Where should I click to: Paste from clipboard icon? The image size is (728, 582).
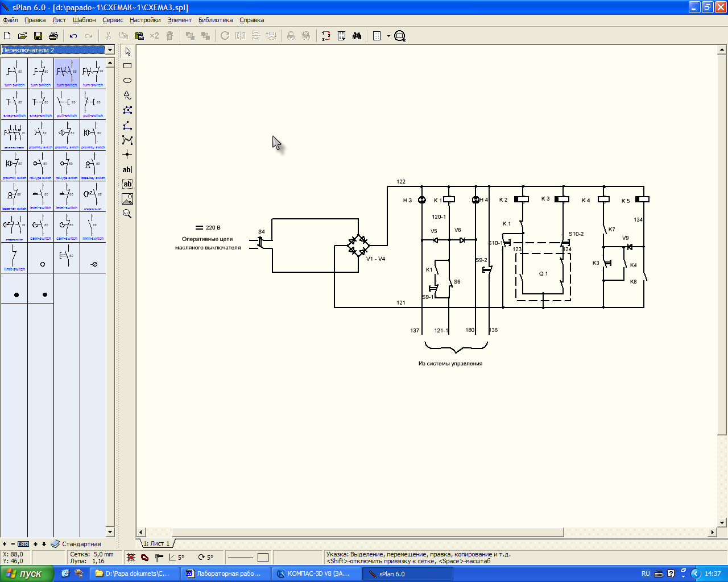(139, 36)
